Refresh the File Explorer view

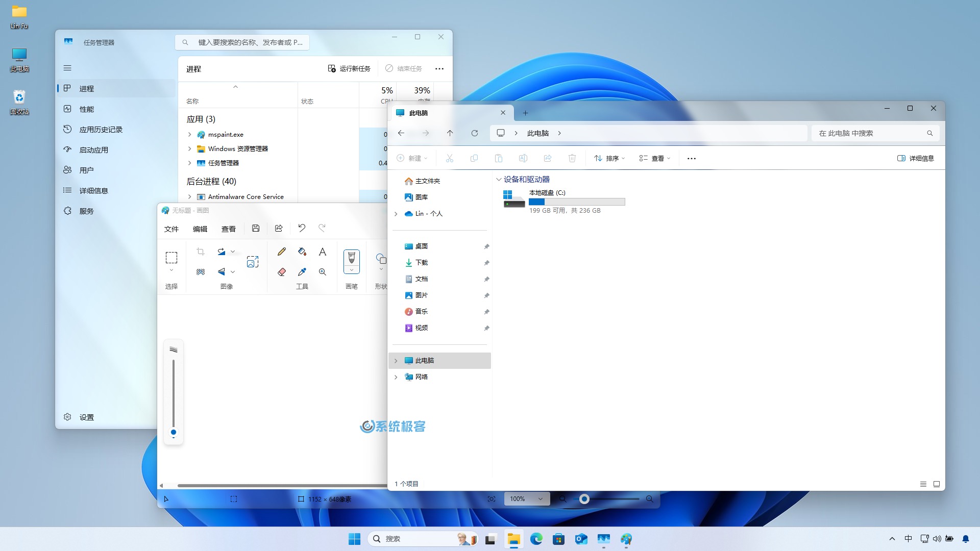(474, 133)
